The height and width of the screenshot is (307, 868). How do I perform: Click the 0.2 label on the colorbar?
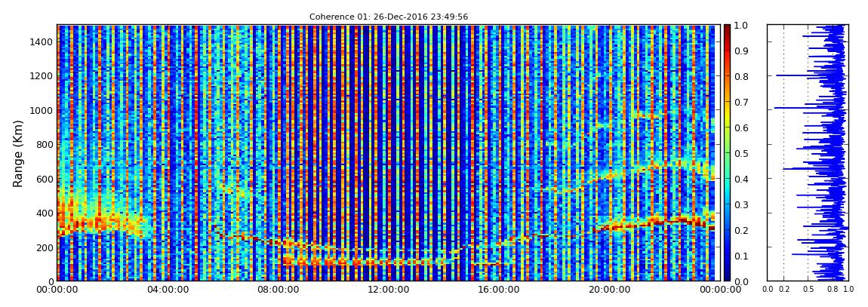coord(741,230)
